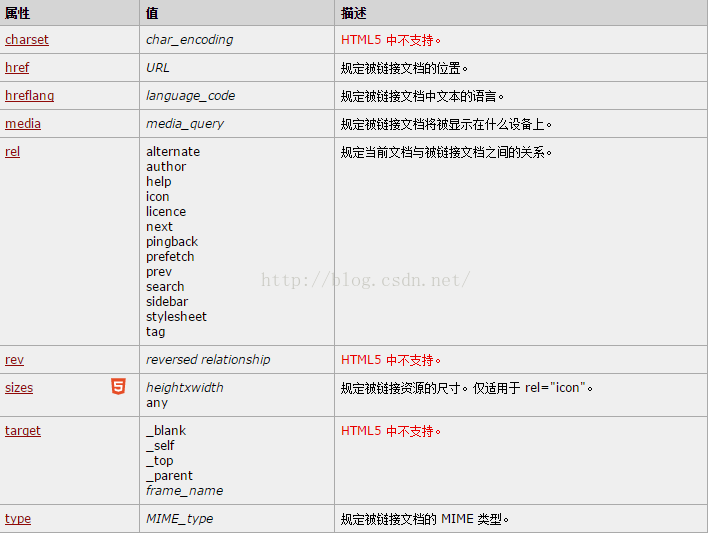Click the sidebar rel value
This screenshot has width=712, height=538.
pos(167,301)
